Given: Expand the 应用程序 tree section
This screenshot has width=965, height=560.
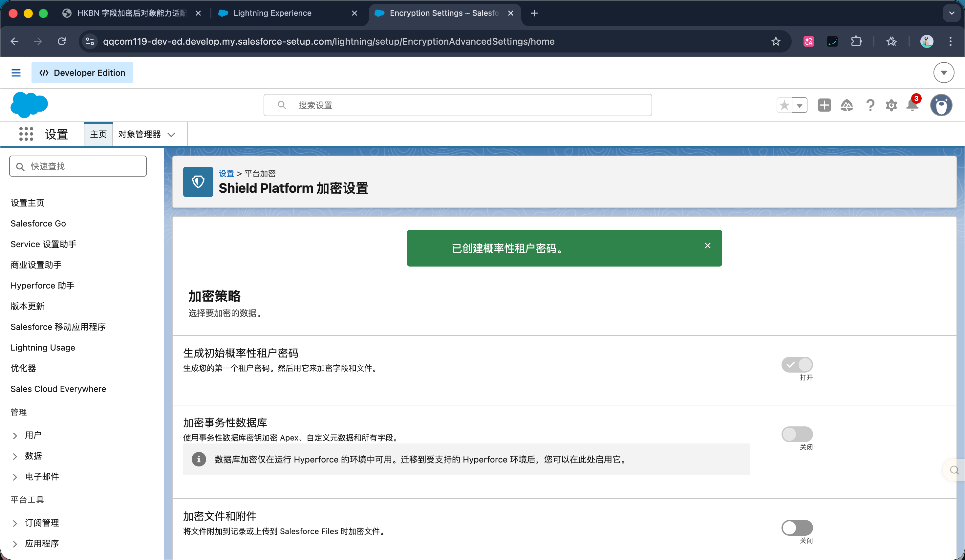Looking at the screenshot, I should [x=14, y=544].
